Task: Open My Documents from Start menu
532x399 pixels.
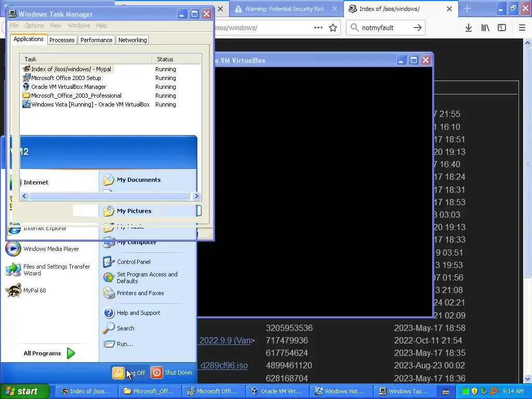Action: [132, 180]
